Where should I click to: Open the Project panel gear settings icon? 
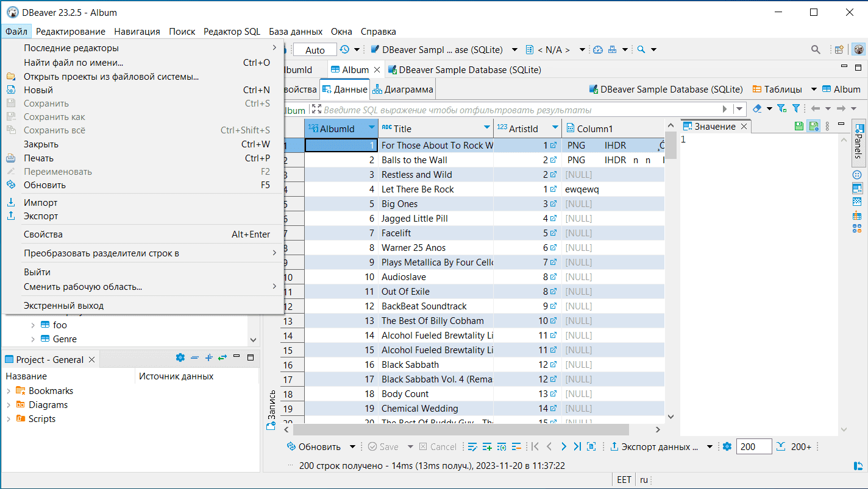coord(180,358)
